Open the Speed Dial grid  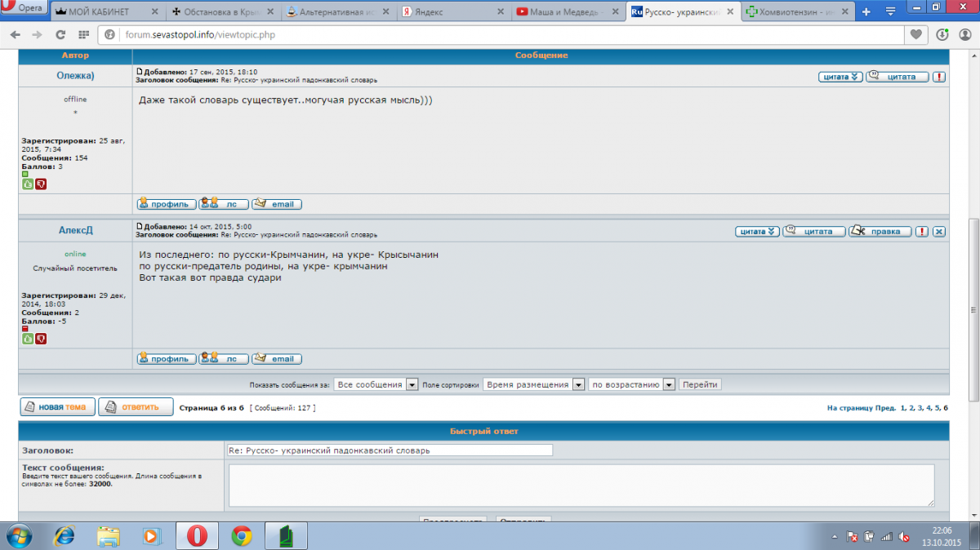pyautogui.click(x=82, y=35)
